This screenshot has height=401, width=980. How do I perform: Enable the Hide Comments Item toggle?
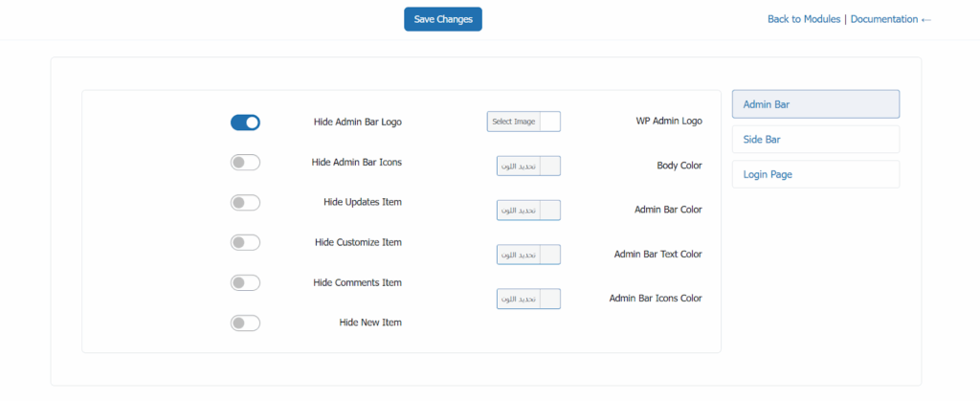point(245,283)
